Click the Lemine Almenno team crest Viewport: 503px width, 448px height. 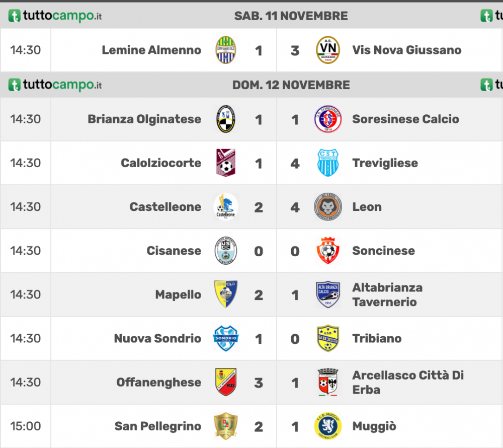click(x=225, y=50)
